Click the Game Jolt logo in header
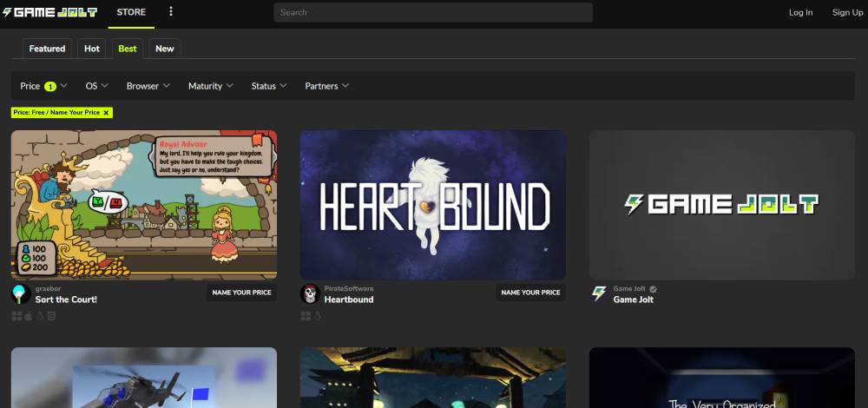 click(x=49, y=12)
